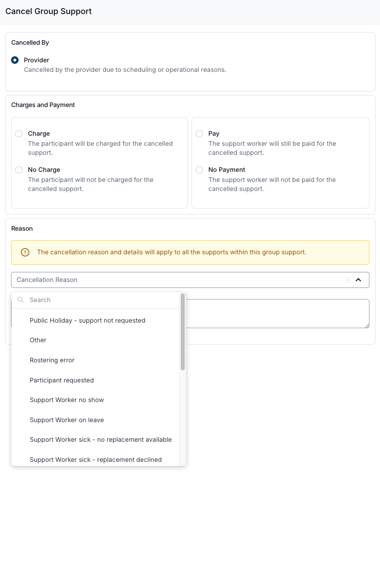Viewport: 380px width, 588px height.
Task: Choose the Other reason option
Action: 38,340
